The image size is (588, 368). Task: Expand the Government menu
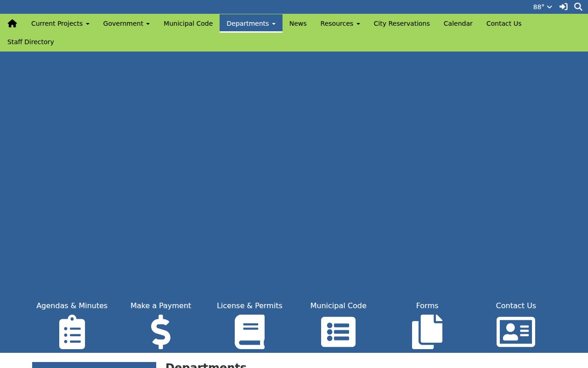coord(126,23)
